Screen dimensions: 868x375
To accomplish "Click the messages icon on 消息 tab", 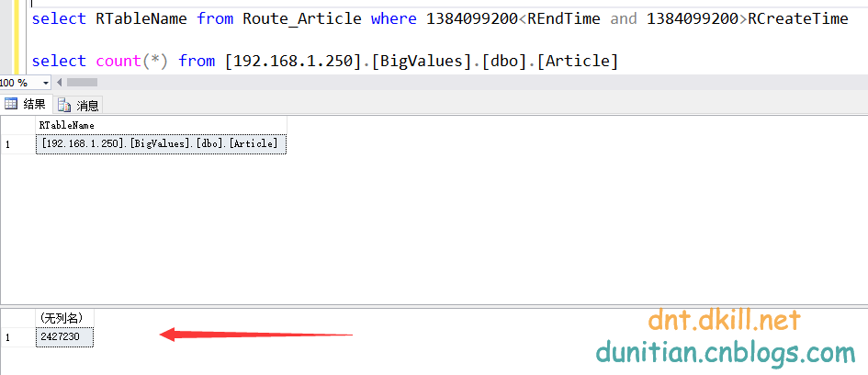I will [64, 104].
